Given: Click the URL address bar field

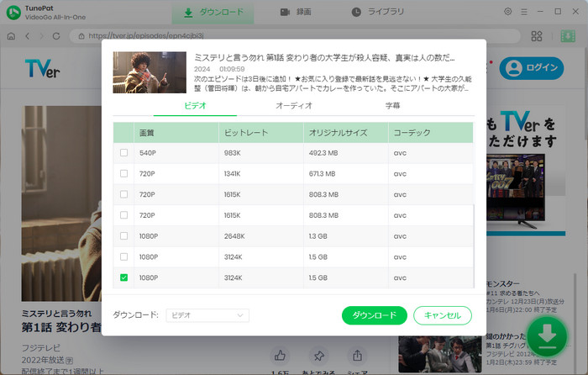Looking at the screenshot, I should [295, 36].
